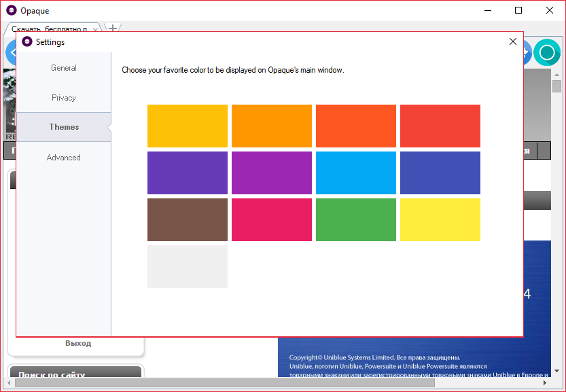Click the Opaque logo in Settings title
The height and width of the screenshot is (392, 566).
coord(27,41)
